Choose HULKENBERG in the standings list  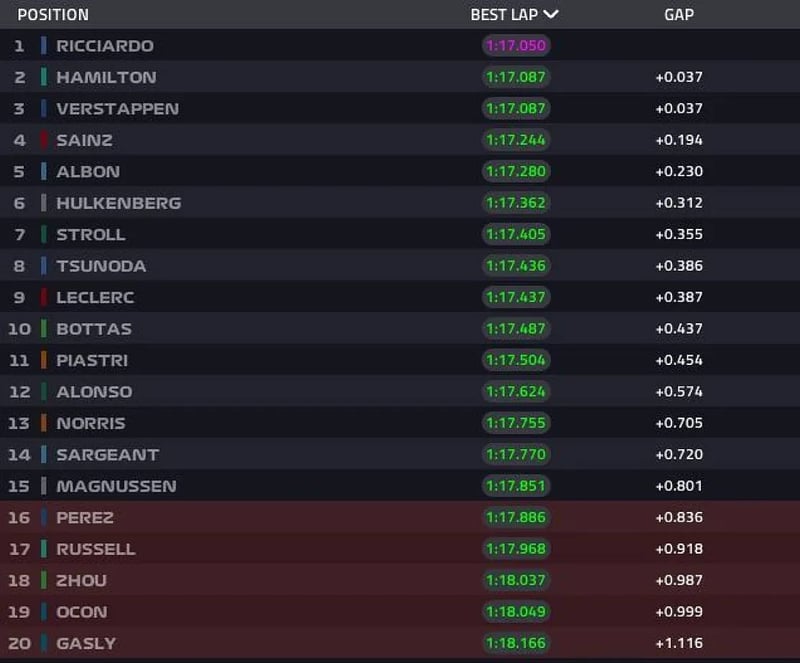click(x=118, y=203)
